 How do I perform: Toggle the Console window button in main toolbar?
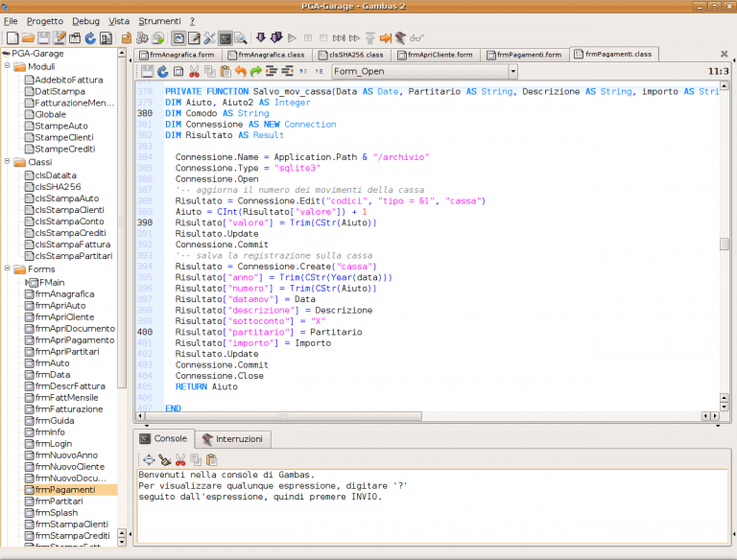(226, 38)
